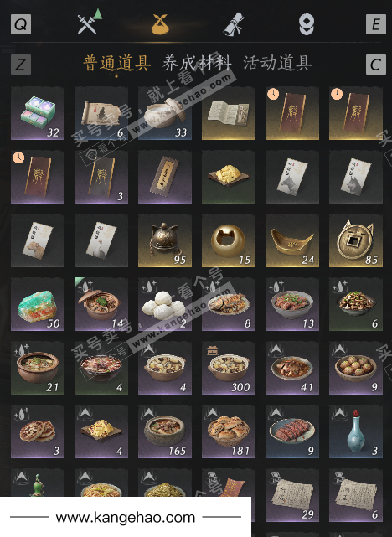Select the blue porcelain vase item
Screen dimensions: 392x537
pos(356,431)
